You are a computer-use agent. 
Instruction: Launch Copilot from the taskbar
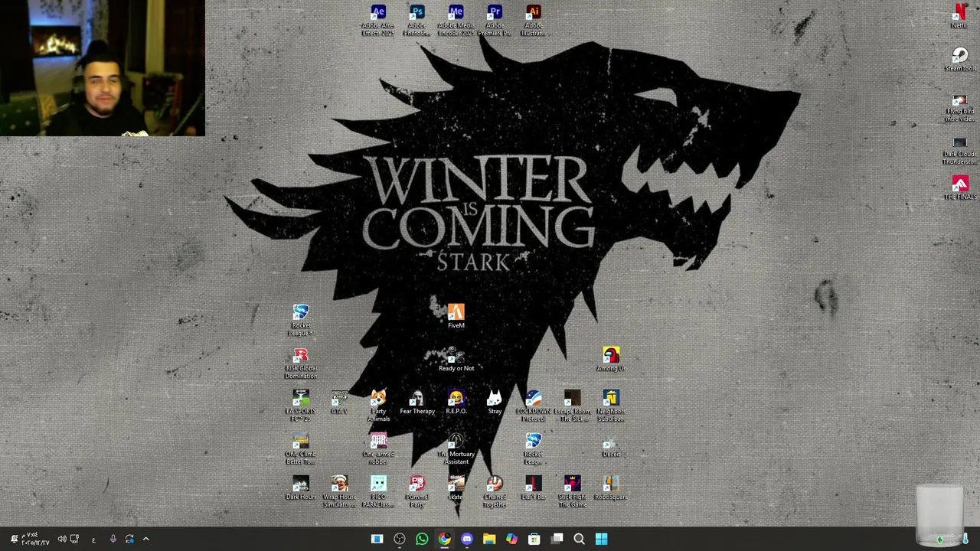(511, 540)
